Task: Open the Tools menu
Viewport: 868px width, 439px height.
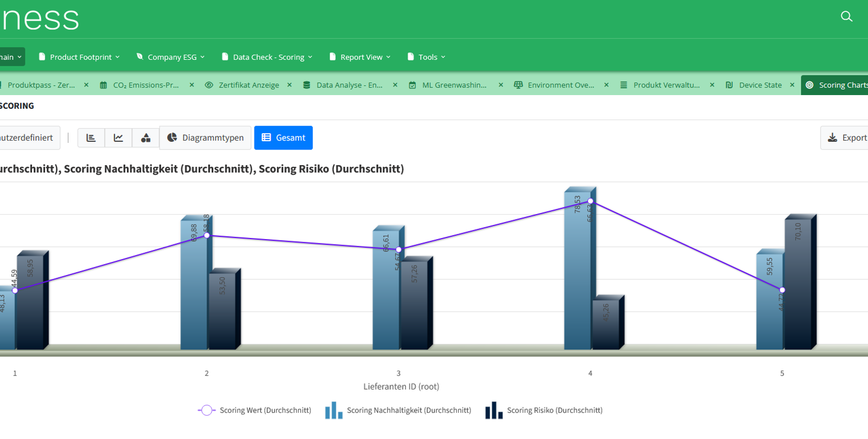Action: [x=426, y=57]
